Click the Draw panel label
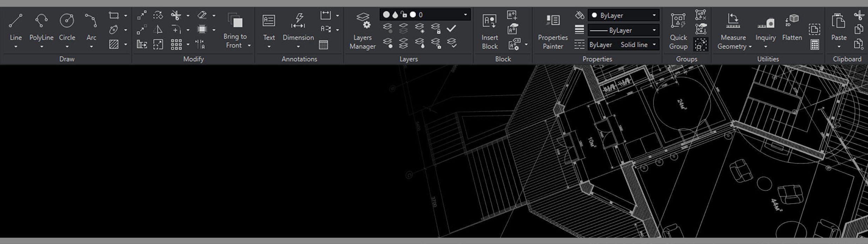 [x=67, y=59]
